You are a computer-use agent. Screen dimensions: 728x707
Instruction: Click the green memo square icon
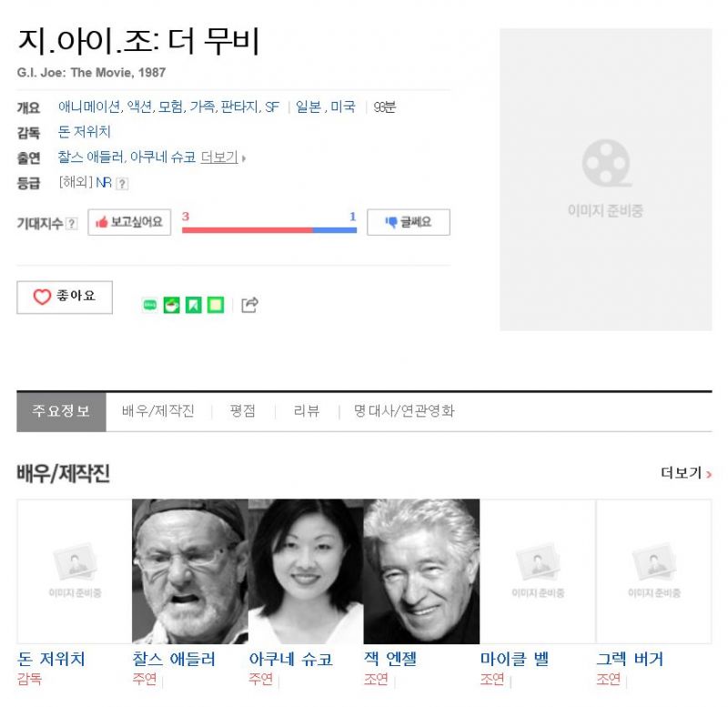tap(216, 305)
